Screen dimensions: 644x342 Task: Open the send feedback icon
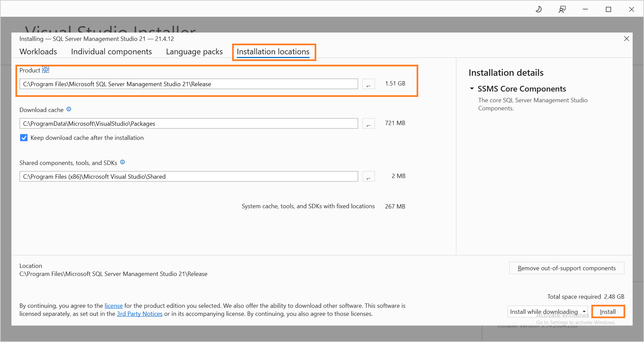coord(562,9)
